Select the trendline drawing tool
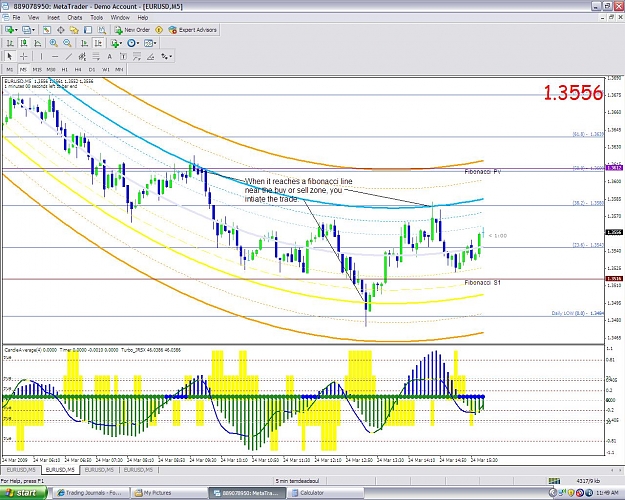The width and height of the screenshot is (625, 500). (69, 56)
